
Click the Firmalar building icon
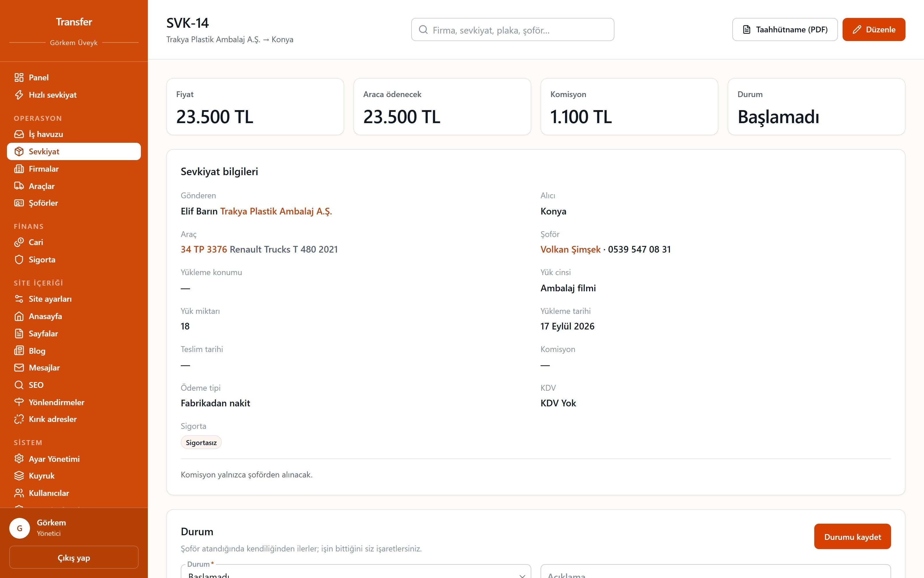click(19, 168)
